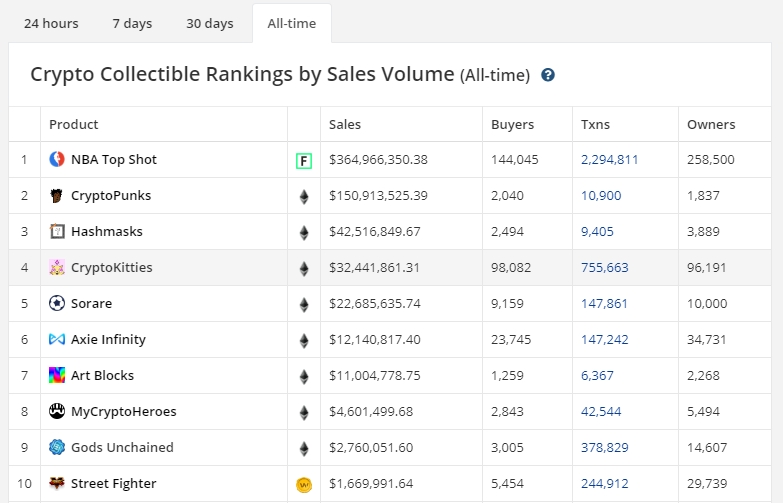Select sales value $1,669,991.64
The height and width of the screenshot is (503, 783).
coord(371,483)
